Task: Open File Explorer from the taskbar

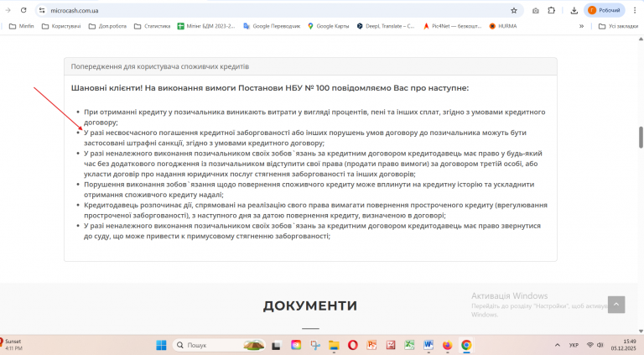Action: click(x=334, y=345)
